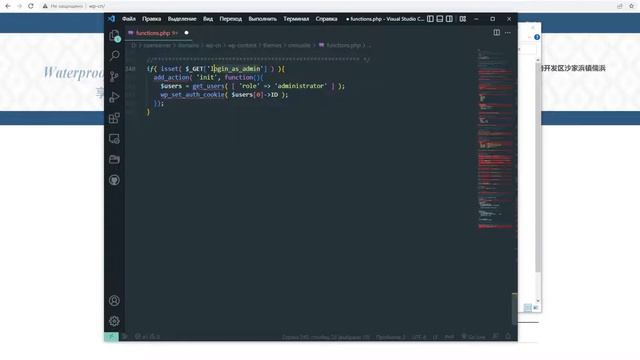Open the Правка menu
Image resolution: width=640 pixels, height=360 pixels.
point(151,19)
